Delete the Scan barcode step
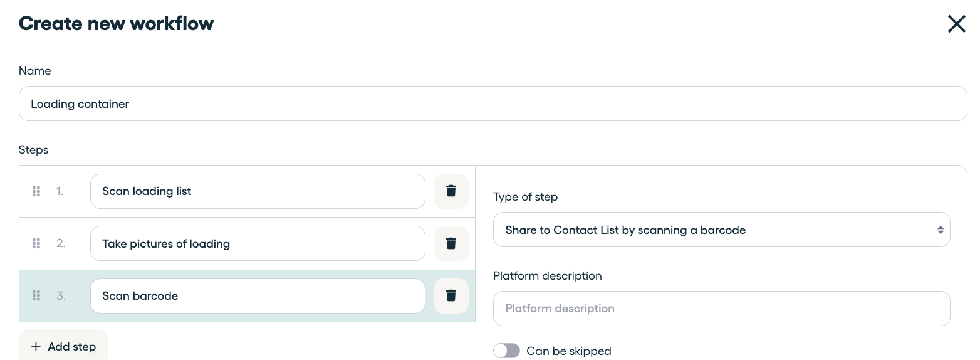The image size is (980, 360). pyautogui.click(x=451, y=296)
